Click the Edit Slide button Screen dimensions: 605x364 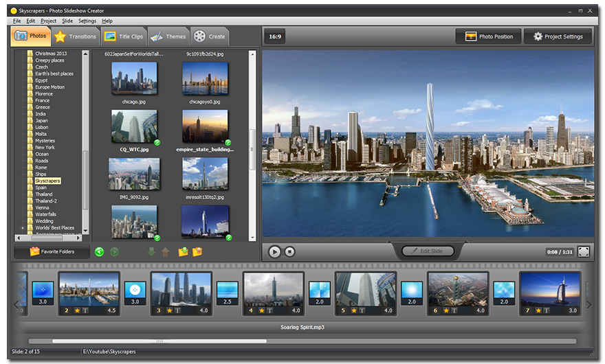pos(428,251)
